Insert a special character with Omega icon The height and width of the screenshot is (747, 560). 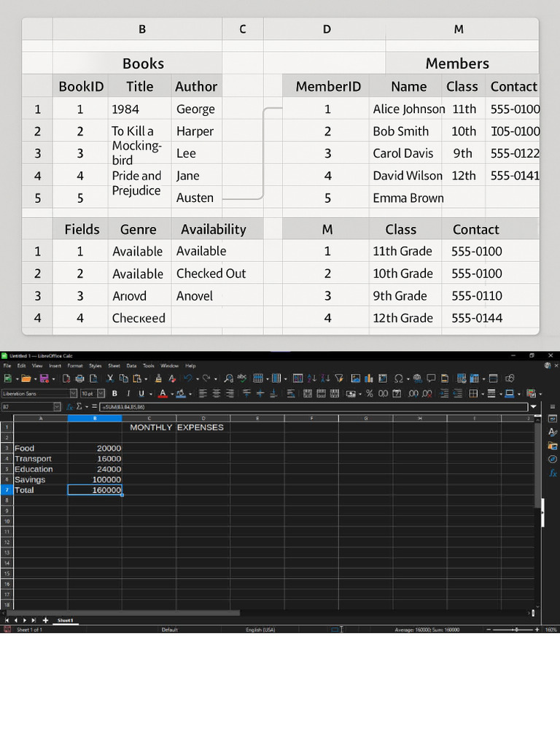pos(398,379)
